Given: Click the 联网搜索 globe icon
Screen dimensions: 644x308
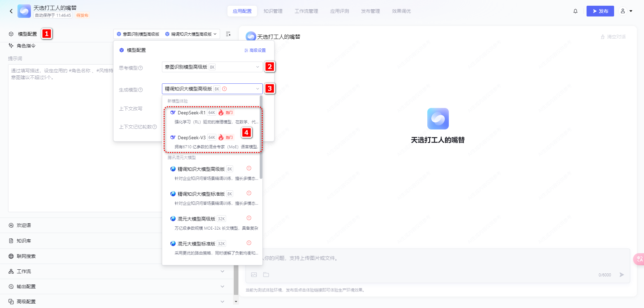Looking at the screenshot, I should [11, 256].
